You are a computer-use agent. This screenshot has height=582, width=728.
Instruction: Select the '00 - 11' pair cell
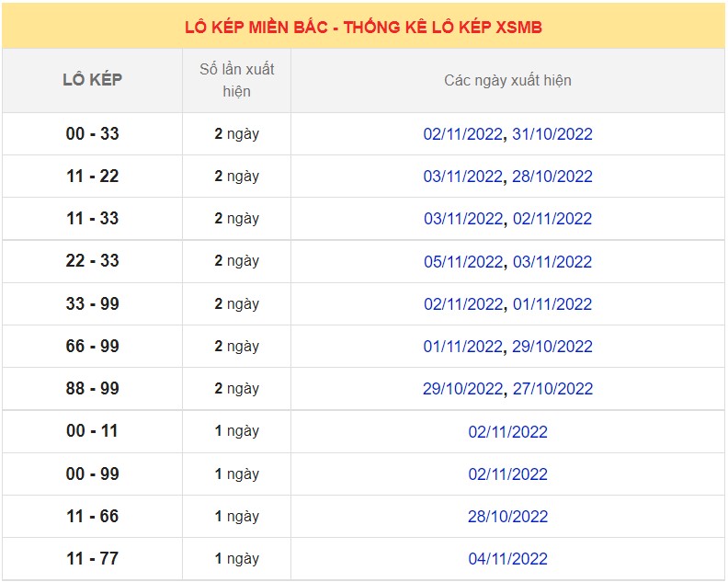coord(93,430)
